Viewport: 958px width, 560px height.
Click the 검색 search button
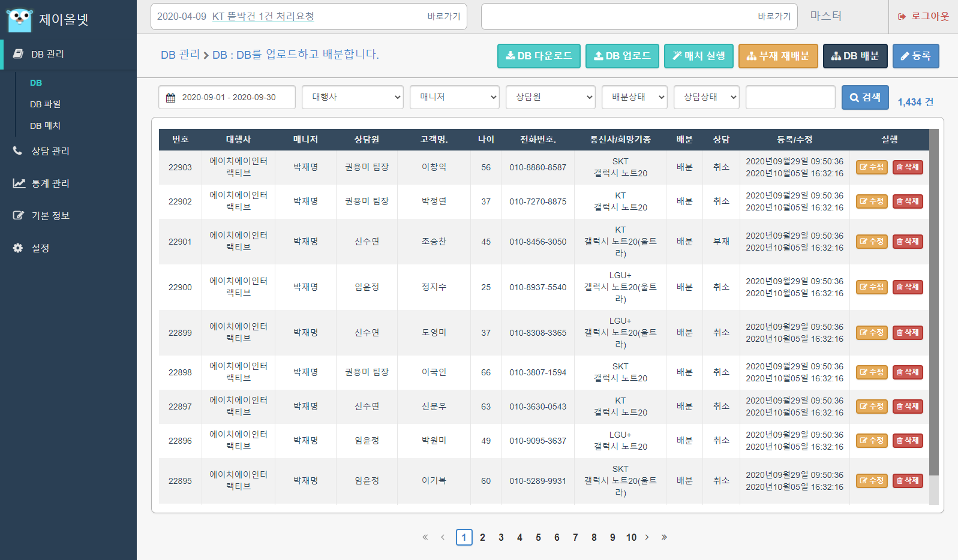point(865,97)
